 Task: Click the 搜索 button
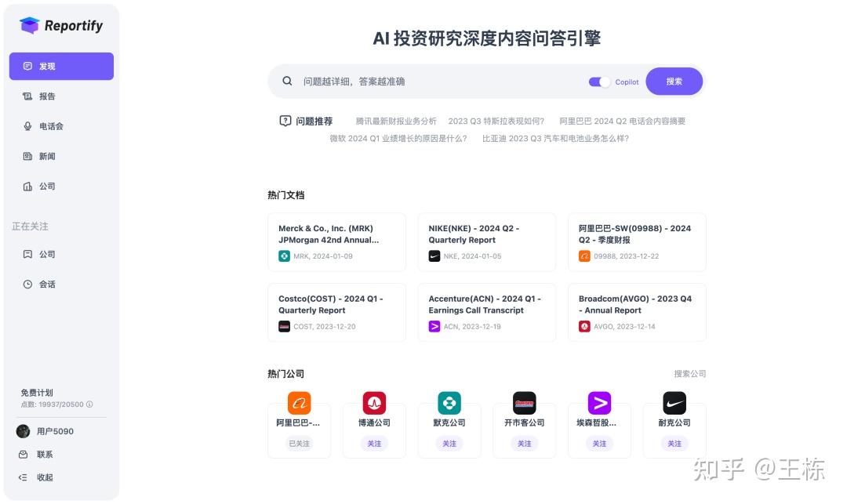click(674, 81)
